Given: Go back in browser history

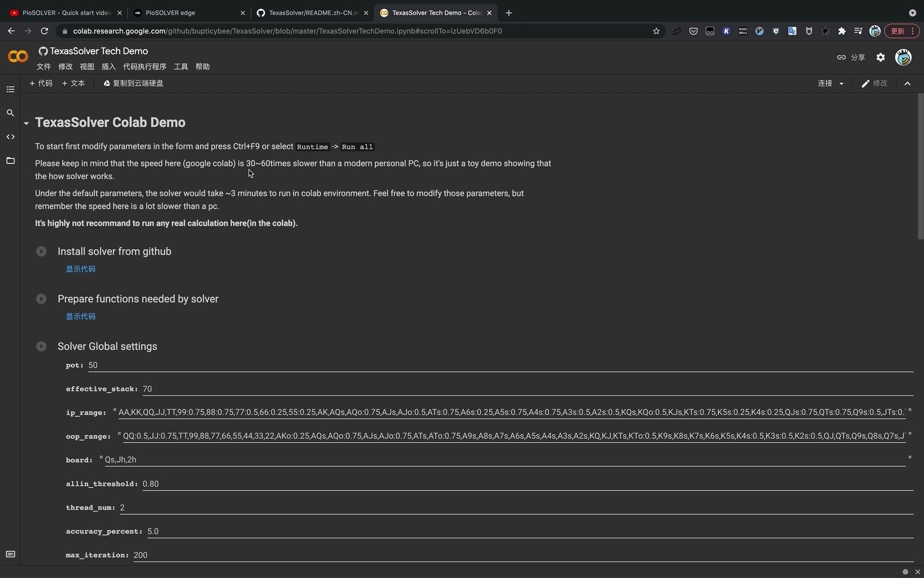Looking at the screenshot, I should tap(11, 31).
